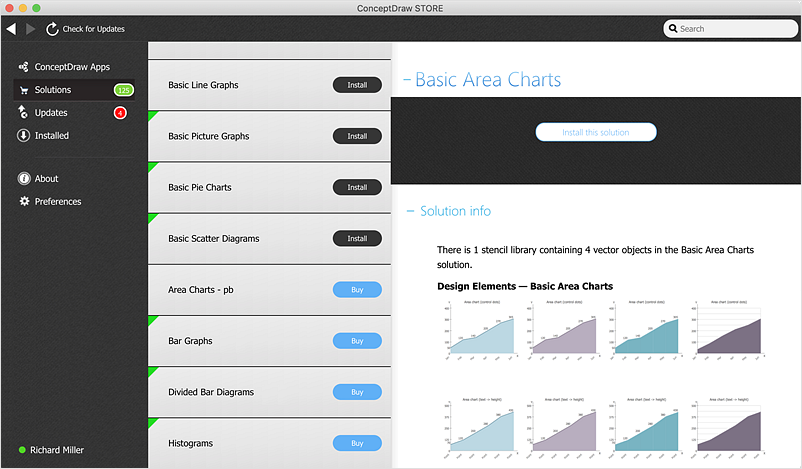This screenshot has height=469, width=802.
Task: Open the Installed section download icon
Action: click(x=24, y=136)
